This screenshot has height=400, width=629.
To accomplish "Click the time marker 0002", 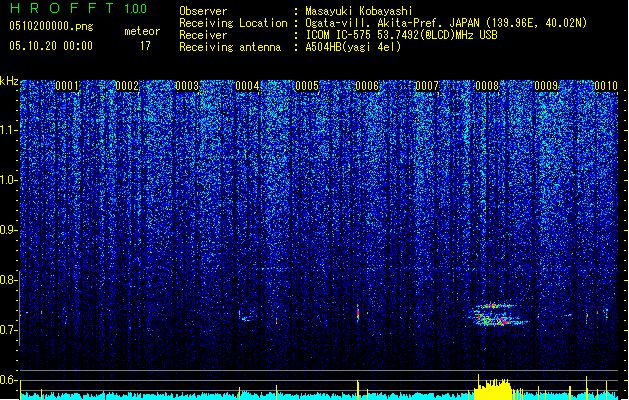I will tap(127, 86).
